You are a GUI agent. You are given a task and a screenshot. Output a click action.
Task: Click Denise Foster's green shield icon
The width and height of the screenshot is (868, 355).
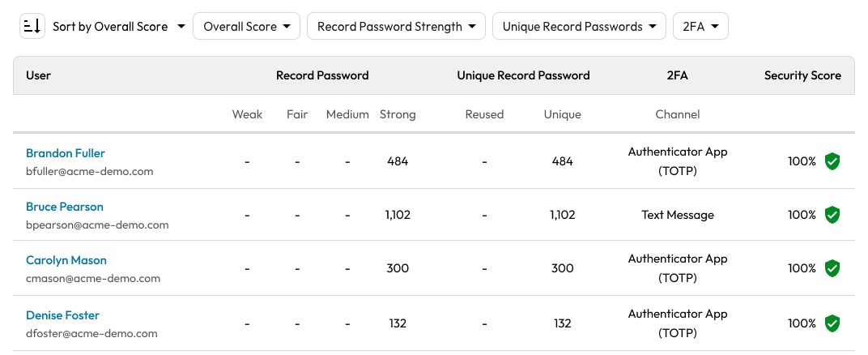click(832, 323)
